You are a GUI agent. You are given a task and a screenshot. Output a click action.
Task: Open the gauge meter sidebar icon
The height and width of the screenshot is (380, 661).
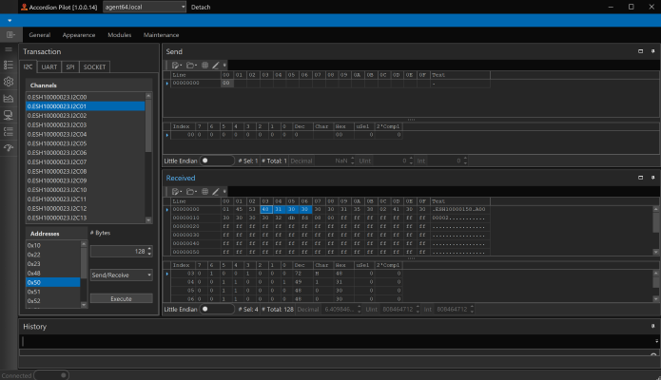(x=8, y=148)
